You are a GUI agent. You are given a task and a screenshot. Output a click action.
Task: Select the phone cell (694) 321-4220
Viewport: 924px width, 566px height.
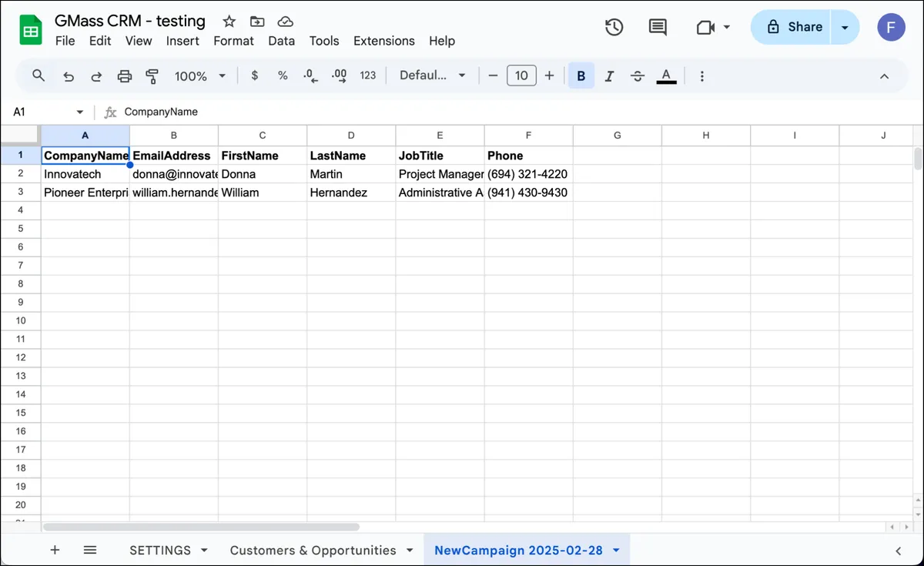[x=528, y=174]
